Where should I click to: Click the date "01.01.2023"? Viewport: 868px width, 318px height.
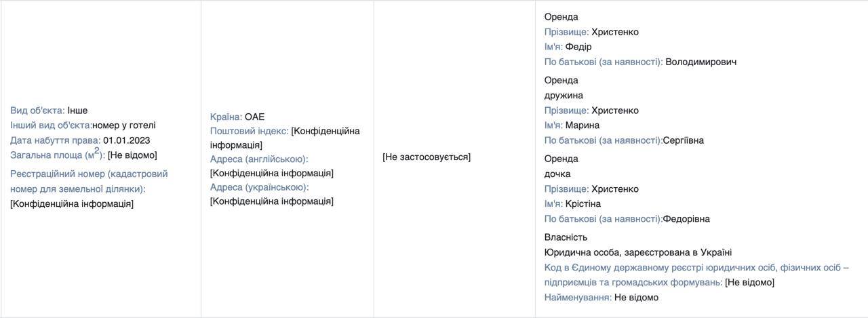tap(127, 140)
